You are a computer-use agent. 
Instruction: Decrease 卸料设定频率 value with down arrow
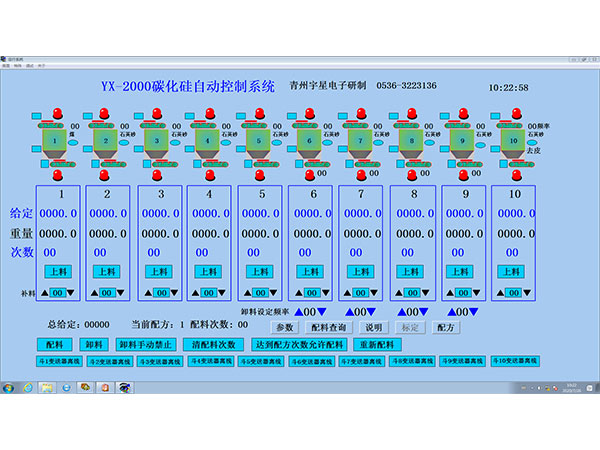(x=321, y=312)
